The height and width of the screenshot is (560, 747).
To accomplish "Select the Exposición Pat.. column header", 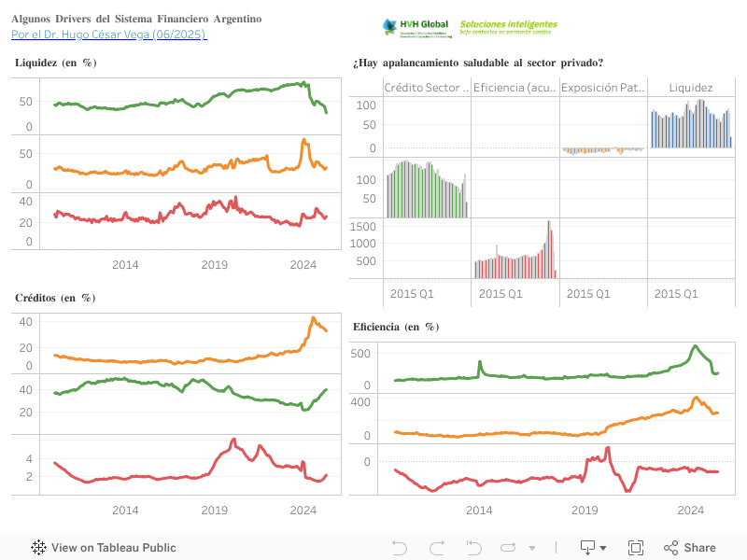I will point(602,88).
